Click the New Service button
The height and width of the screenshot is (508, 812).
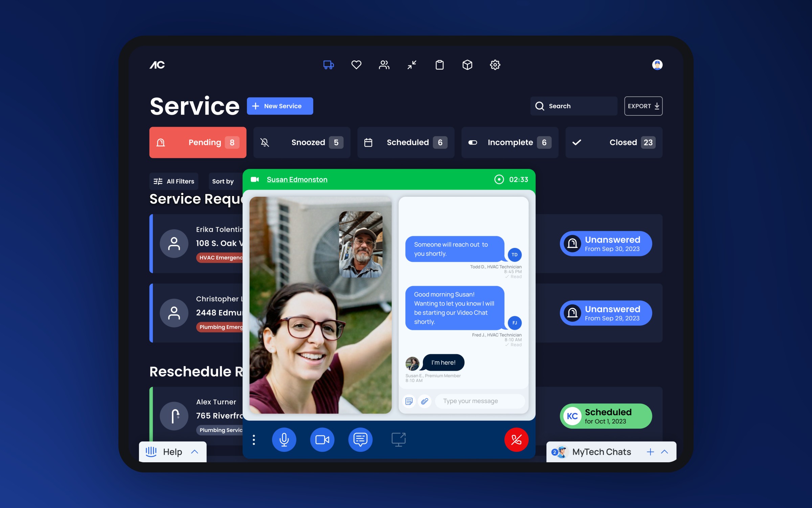[x=280, y=106]
